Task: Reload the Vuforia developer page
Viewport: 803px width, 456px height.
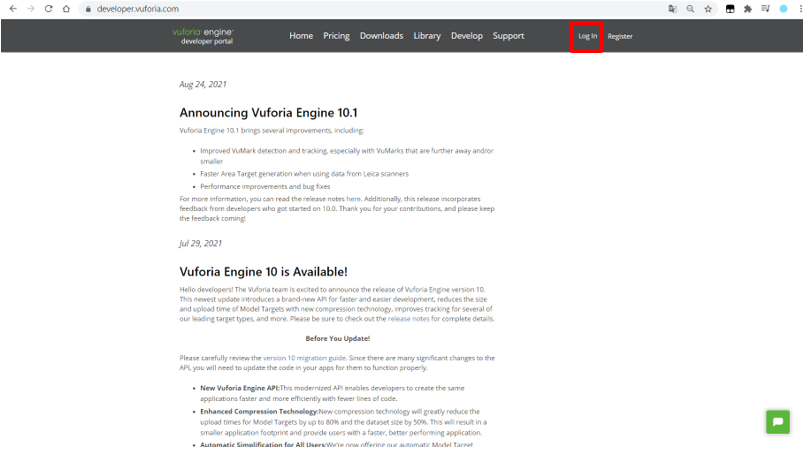Action: pyautogui.click(x=49, y=9)
